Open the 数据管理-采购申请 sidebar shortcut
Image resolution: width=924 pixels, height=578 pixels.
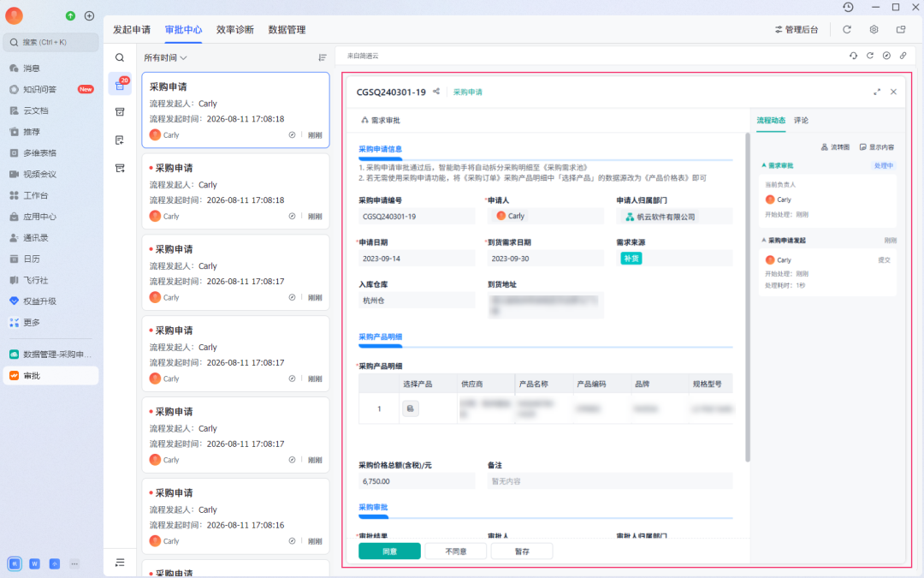tap(50, 355)
